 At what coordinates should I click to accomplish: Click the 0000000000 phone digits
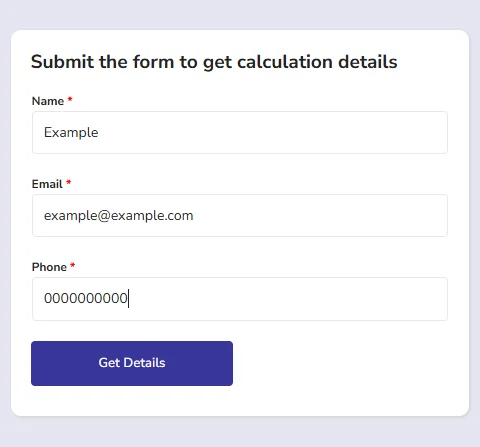pos(86,298)
